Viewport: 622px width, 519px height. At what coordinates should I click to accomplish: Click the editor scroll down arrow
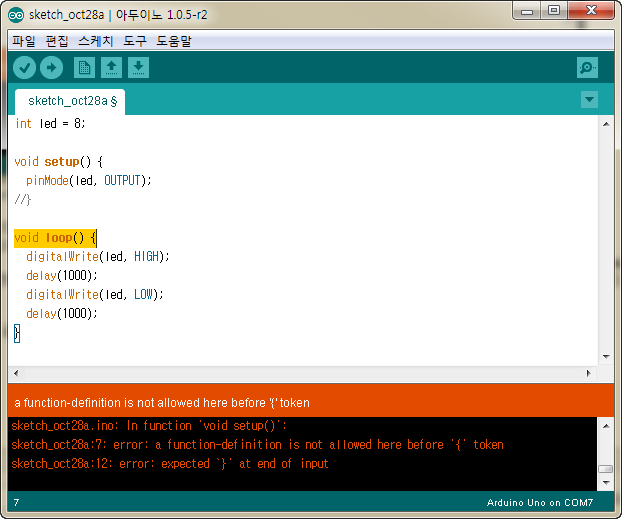[606, 356]
